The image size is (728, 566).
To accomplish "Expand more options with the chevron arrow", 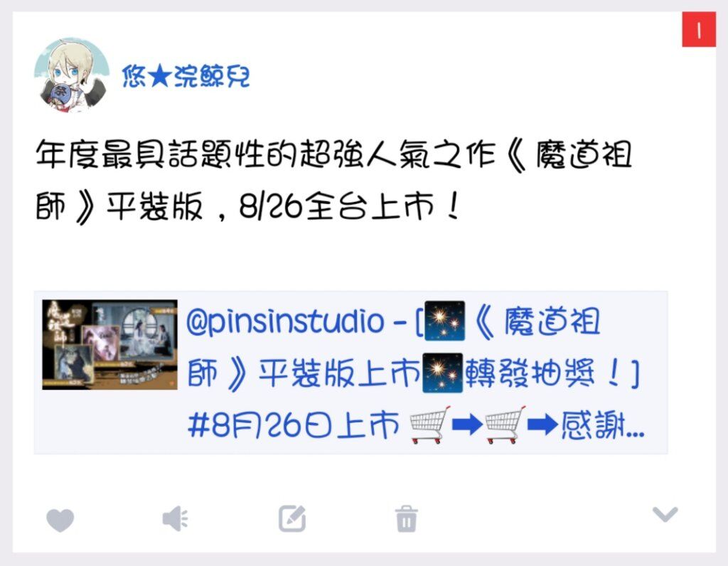I will coord(665,514).
